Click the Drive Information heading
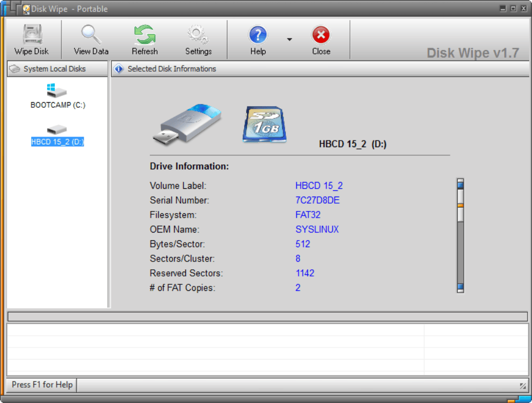The height and width of the screenshot is (403, 532). (189, 167)
